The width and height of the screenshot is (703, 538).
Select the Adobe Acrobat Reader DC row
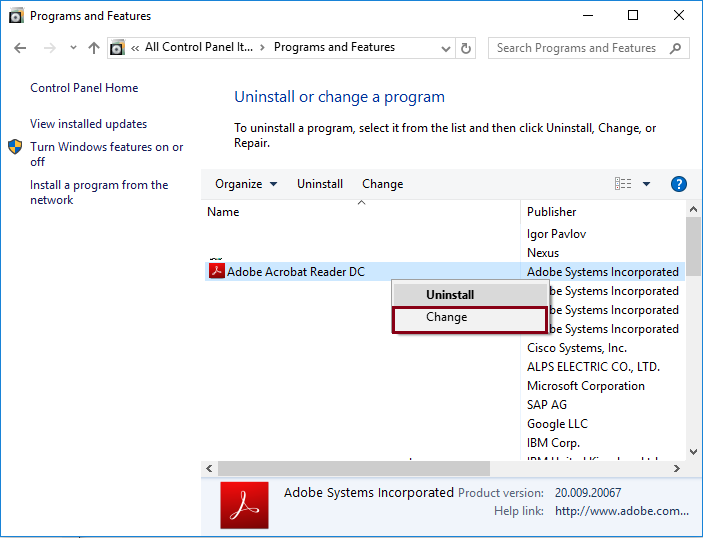pos(444,272)
